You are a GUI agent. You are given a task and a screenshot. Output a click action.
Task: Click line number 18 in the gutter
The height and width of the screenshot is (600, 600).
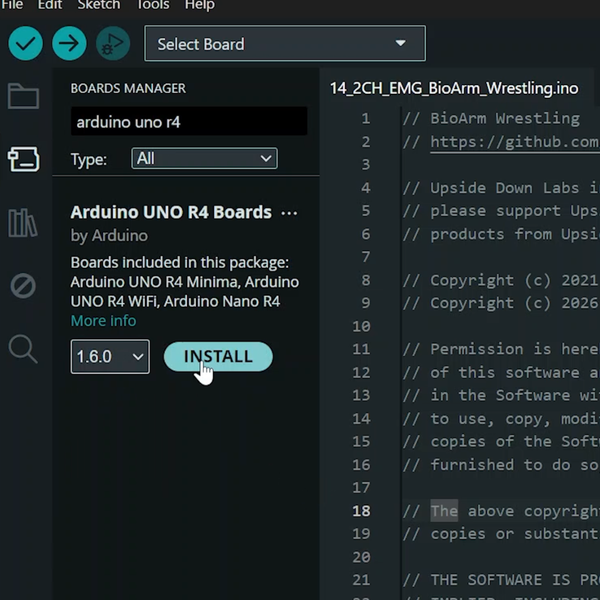pyautogui.click(x=361, y=511)
